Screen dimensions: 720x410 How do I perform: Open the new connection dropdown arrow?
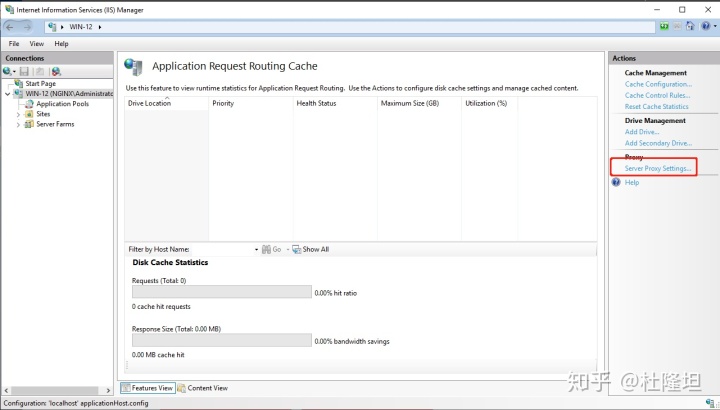(x=14, y=72)
